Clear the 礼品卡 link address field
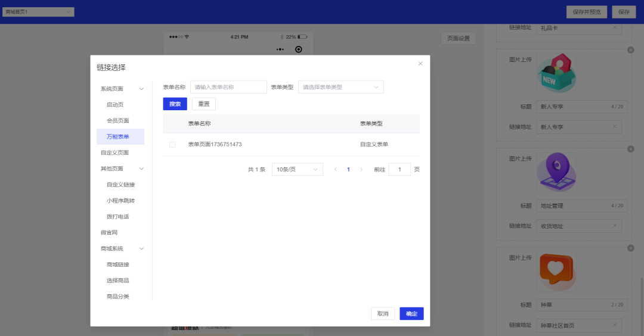The width and height of the screenshot is (644, 336). coord(615,27)
